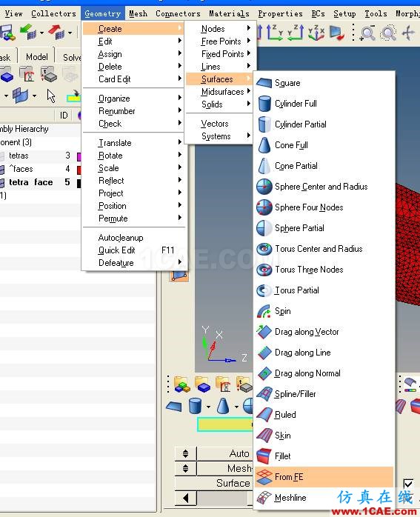420x517 pixels.
Task: Click Quick Edit menu entry
Action: point(117,250)
